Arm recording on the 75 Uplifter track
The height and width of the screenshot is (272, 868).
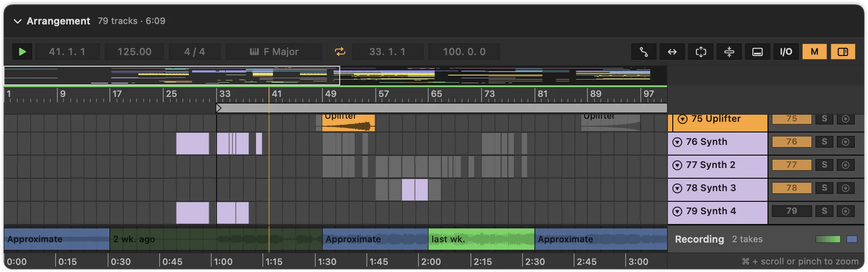click(845, 119)
